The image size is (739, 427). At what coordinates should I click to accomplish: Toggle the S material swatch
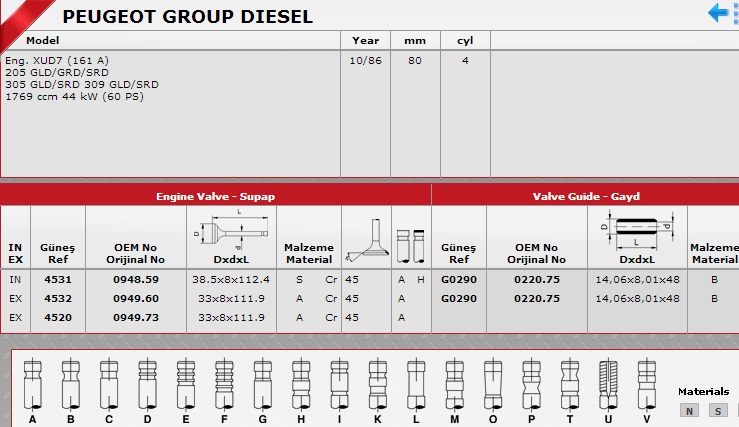[x=717, y=410]
